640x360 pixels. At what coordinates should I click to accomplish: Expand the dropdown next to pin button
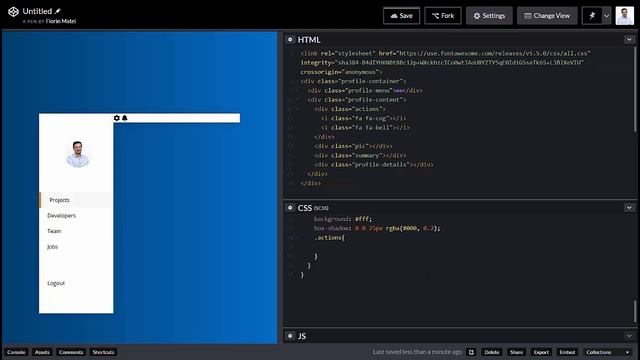[x=607, y=16]
